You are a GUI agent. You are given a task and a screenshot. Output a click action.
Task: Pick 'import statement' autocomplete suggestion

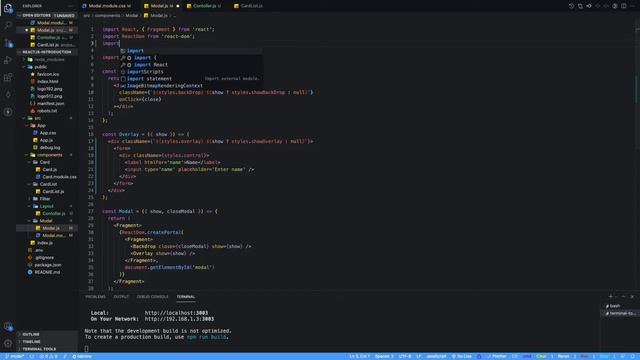(191, 78)
